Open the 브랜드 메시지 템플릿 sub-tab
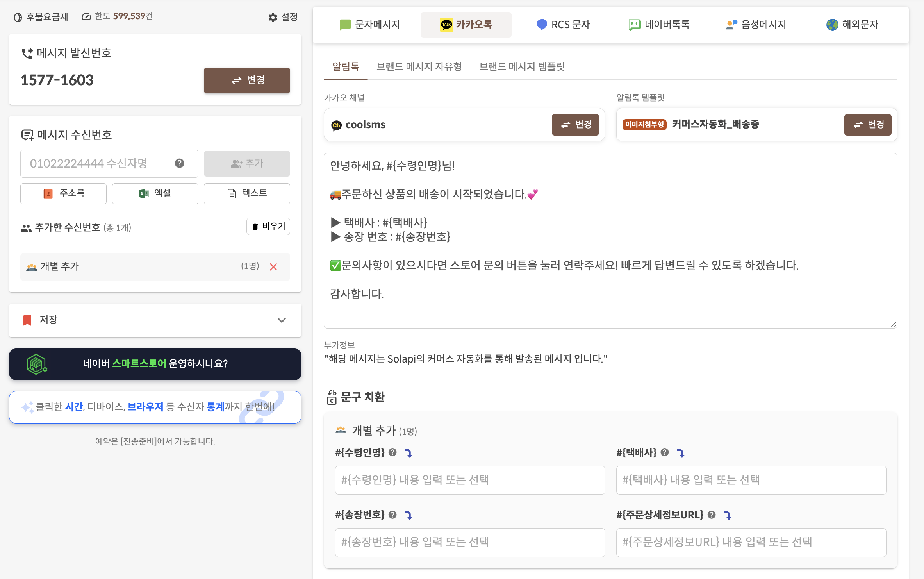The height and width of the screenshot is (579, 924). click(522, 67)
